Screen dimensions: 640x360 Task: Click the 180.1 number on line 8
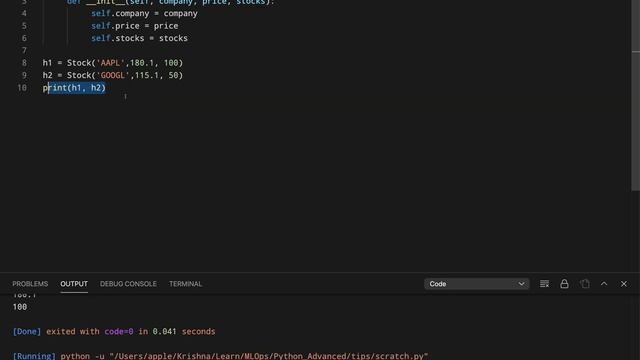click(x=142, y=63)
